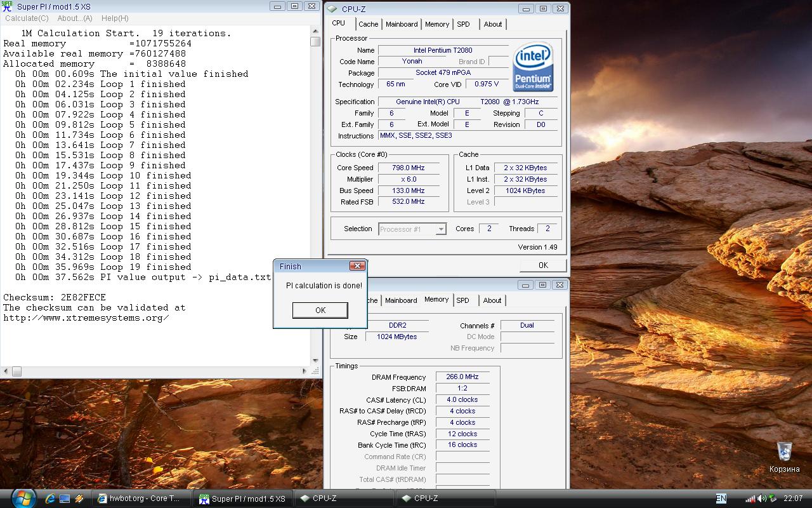Open the Help(H) menu in Super PI
Screen dimensions: 812x508
(x=115, y=18)
